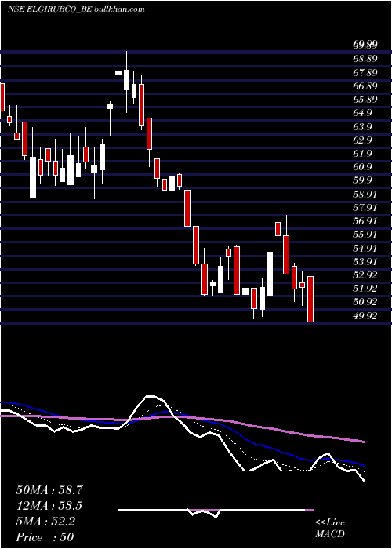Click the 54.91 price axis label
The image size is (392, 549).
[x=365, y=249]
